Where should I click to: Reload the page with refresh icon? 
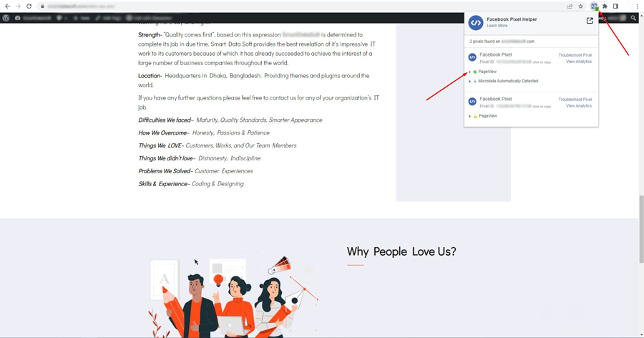click(x=29, y=6)
